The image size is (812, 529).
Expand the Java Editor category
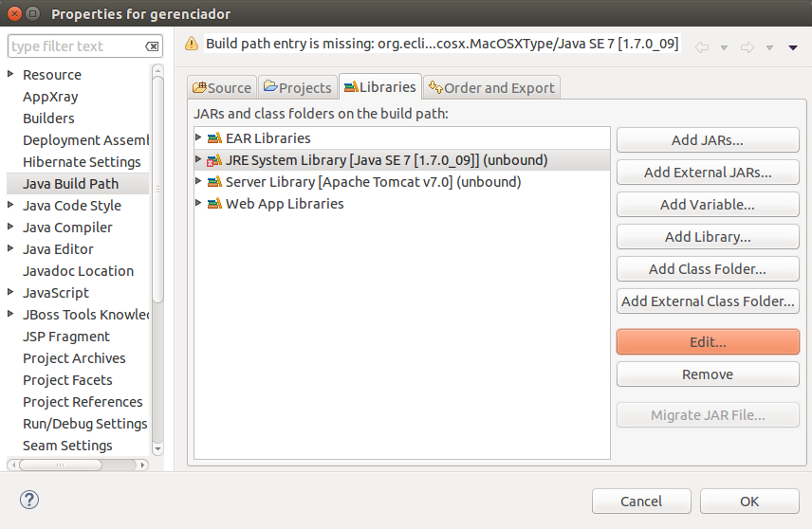pos(10,248)
